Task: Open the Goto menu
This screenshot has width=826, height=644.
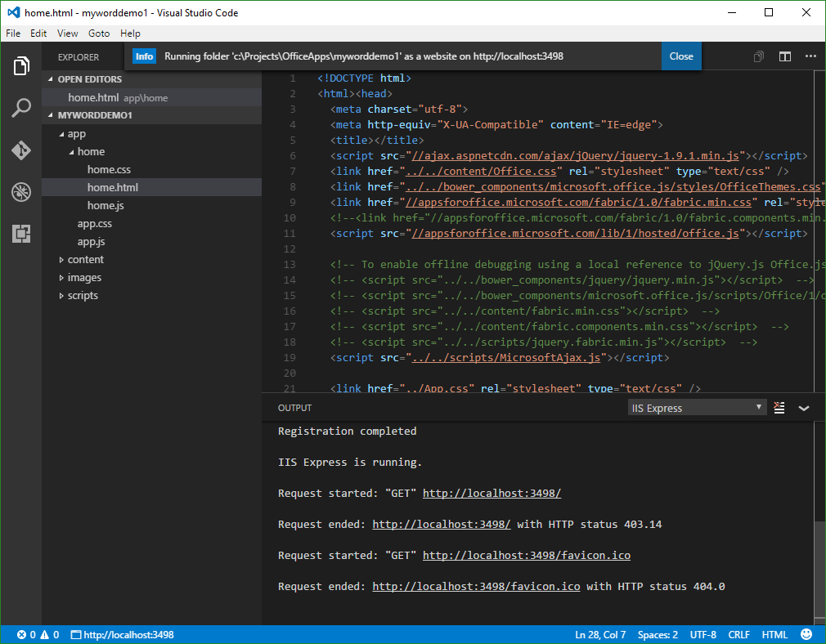Action: (99, 34)
